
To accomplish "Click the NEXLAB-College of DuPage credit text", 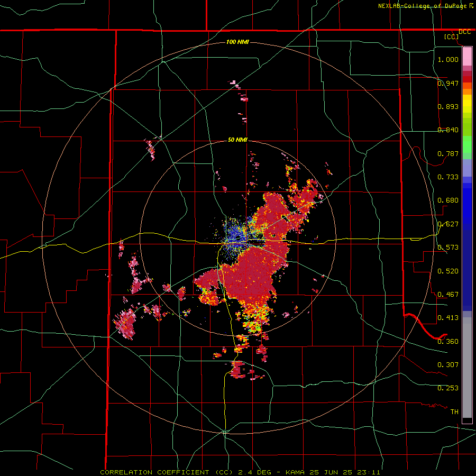I will coord(423,6).
